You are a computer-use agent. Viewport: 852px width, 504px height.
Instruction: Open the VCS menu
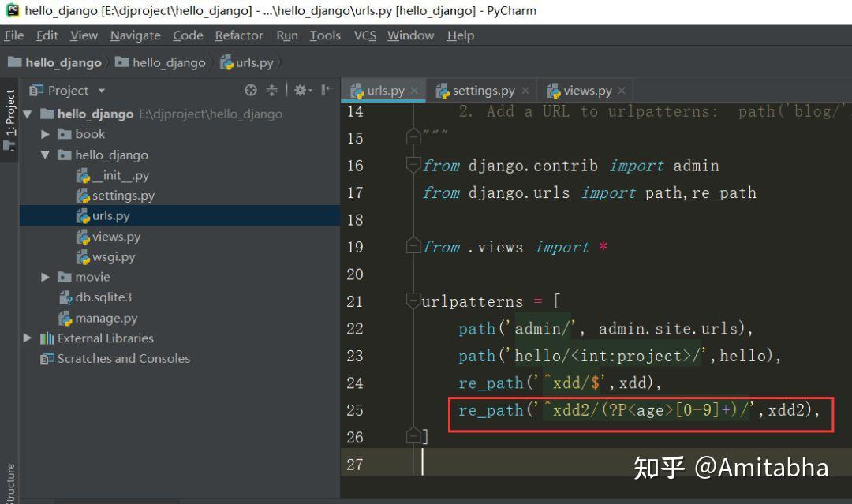(x=364, y=35)
